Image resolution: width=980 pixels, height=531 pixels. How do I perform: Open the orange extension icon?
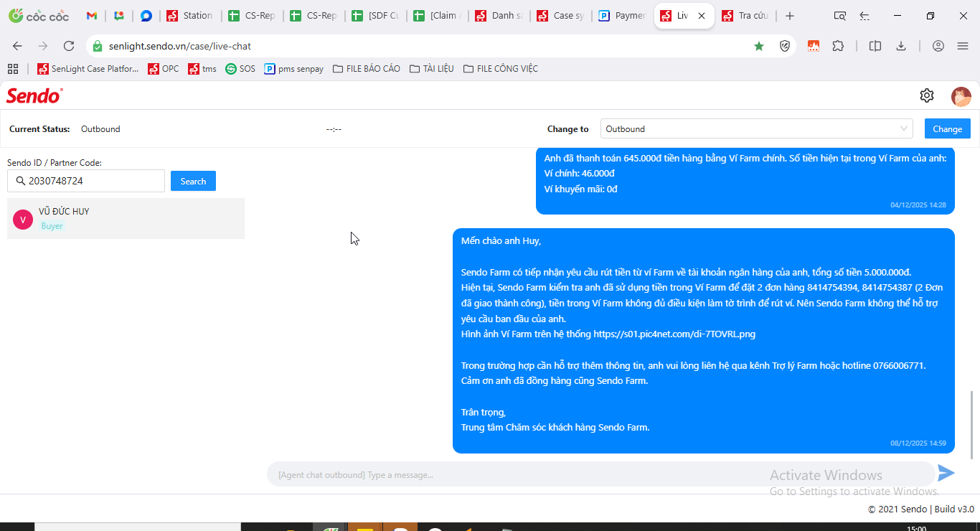(x=814, y=46)
